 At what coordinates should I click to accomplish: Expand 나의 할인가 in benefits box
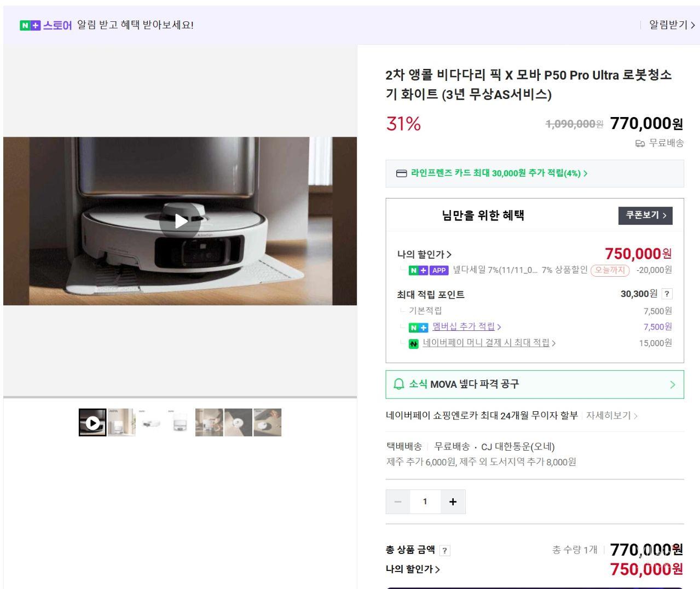pos(424,254)
